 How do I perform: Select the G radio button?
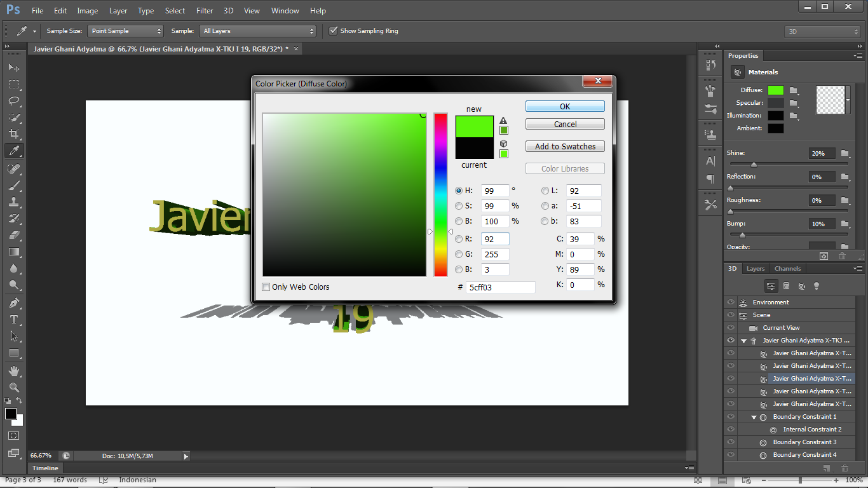(x=459, y=254)
